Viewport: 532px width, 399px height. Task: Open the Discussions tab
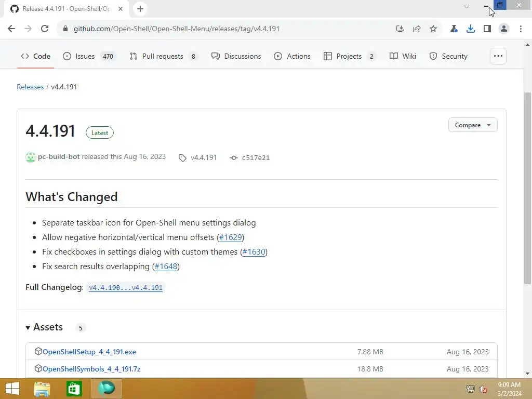point(236,56)
